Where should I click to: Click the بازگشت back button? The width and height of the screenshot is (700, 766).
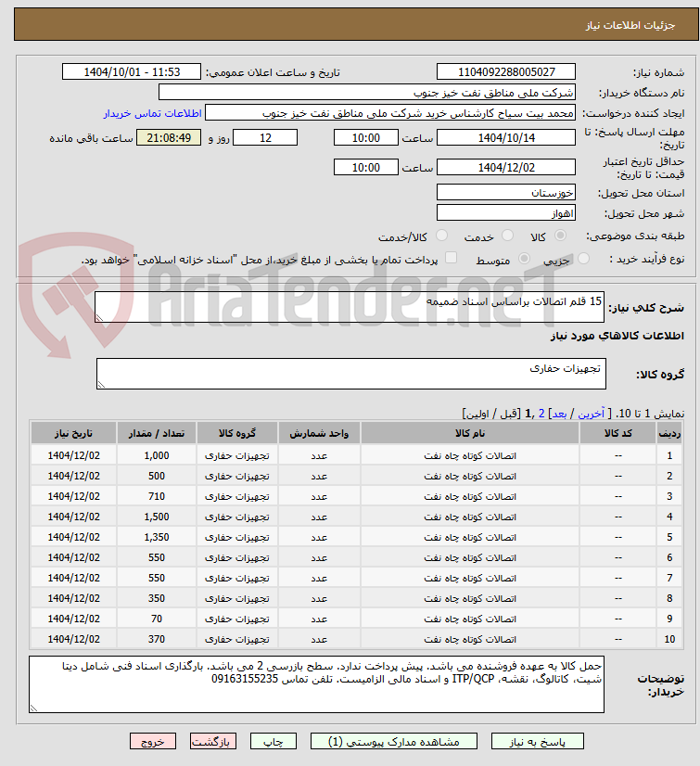click(x=213, y=742)
